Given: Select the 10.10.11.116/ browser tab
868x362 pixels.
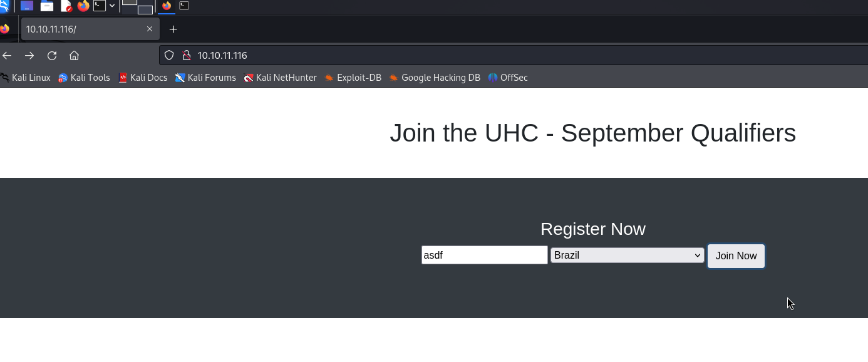Looking at the screenshot, I should pyautogui.click(x=81, y=29).
